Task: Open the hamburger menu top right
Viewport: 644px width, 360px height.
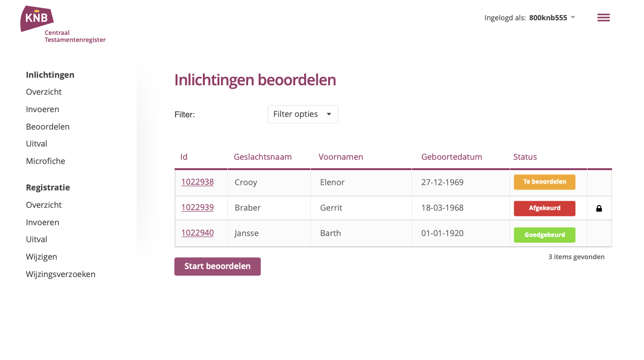Action: pos(604,17)
